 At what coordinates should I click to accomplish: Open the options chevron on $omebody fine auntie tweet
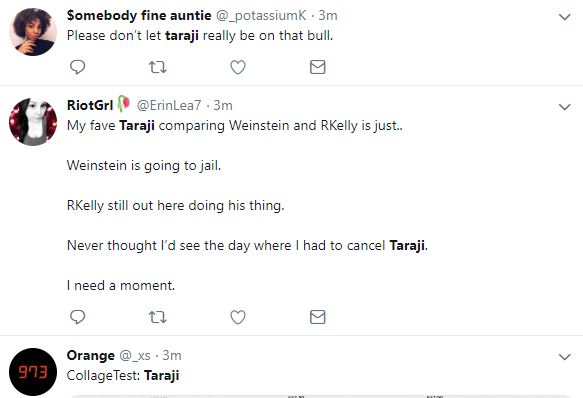[x=565, y=17]
